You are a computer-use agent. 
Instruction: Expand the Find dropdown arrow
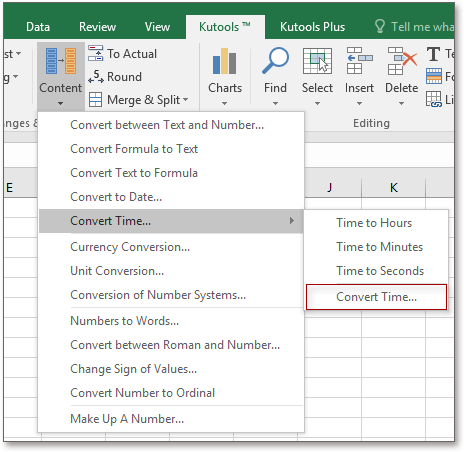click(275, 104)
